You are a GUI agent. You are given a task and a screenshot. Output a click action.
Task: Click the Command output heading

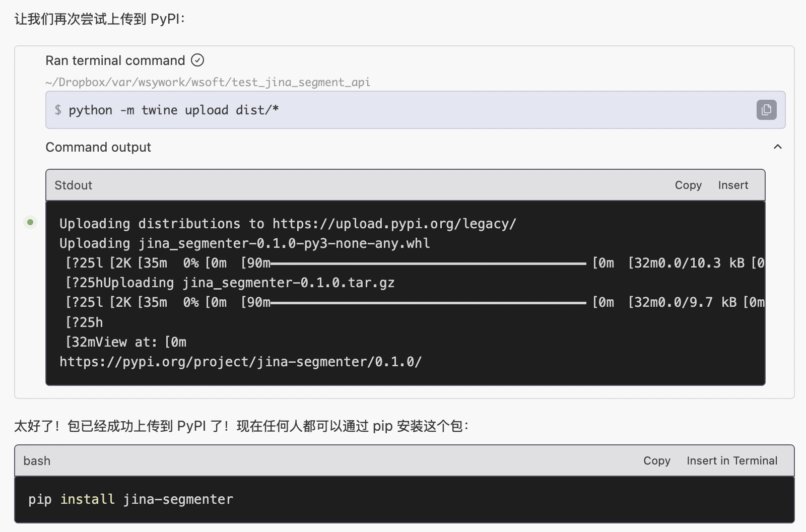coord(98,147)
